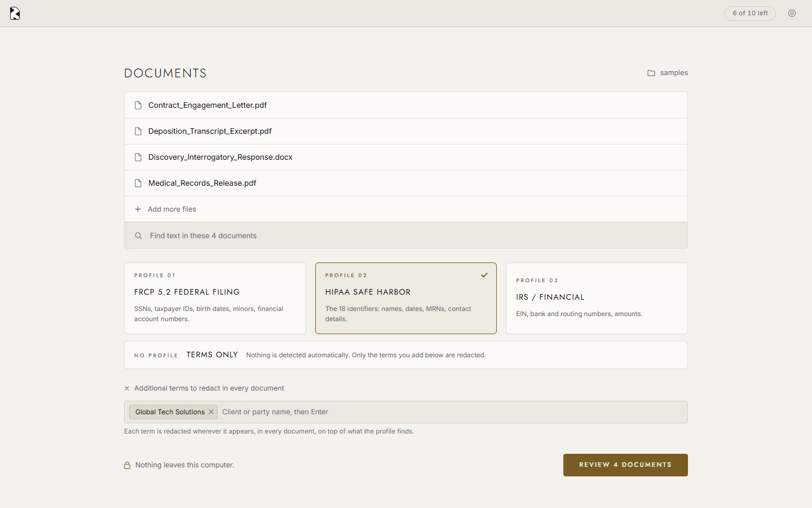Remove the Global Tech Solutions term tag

pyautogui.click(x=211, y=412)
